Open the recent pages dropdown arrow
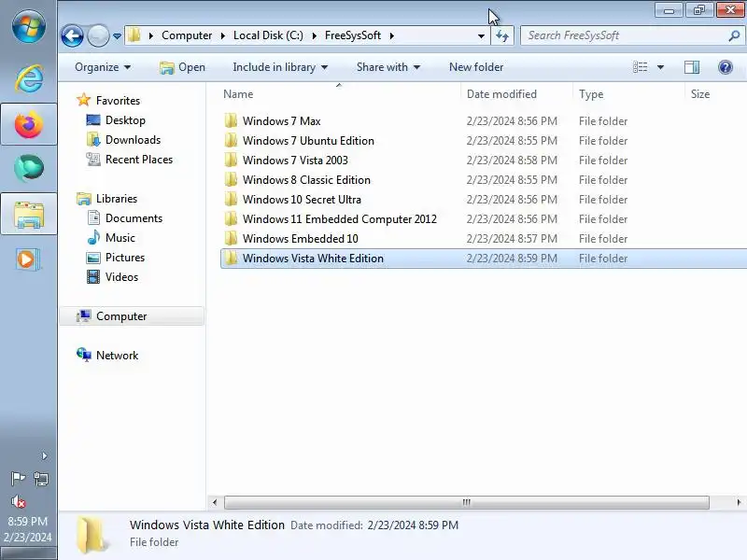The image size is (747, 560). [x=118, y=36]
